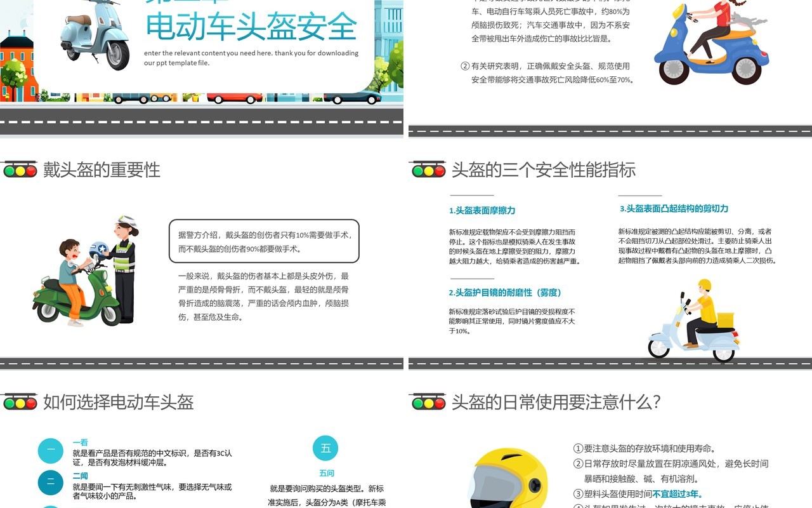The width and height of the screenshot is (812, 508).
Task: Click the subtitle starting 'enter the relevant content'
Action: point(251,58)
